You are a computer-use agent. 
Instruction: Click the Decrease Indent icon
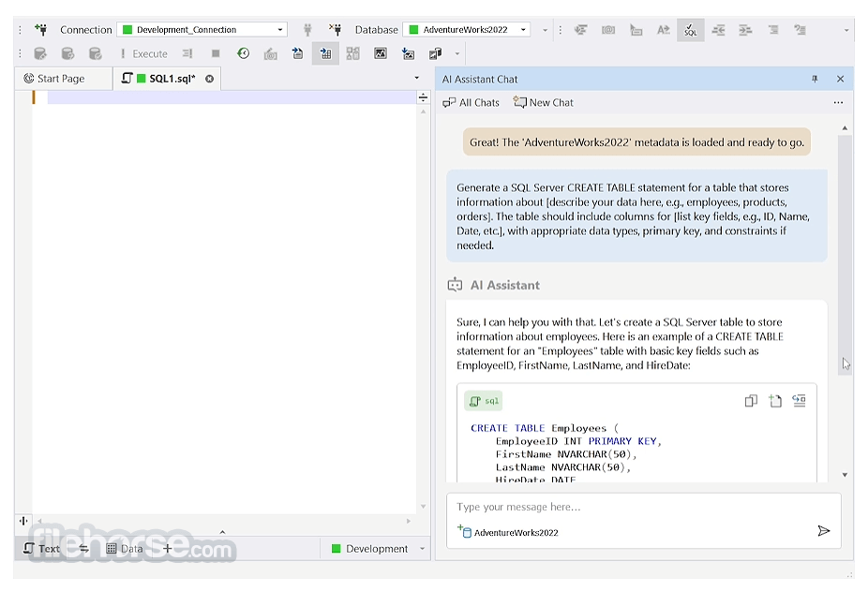click(718, 30)
